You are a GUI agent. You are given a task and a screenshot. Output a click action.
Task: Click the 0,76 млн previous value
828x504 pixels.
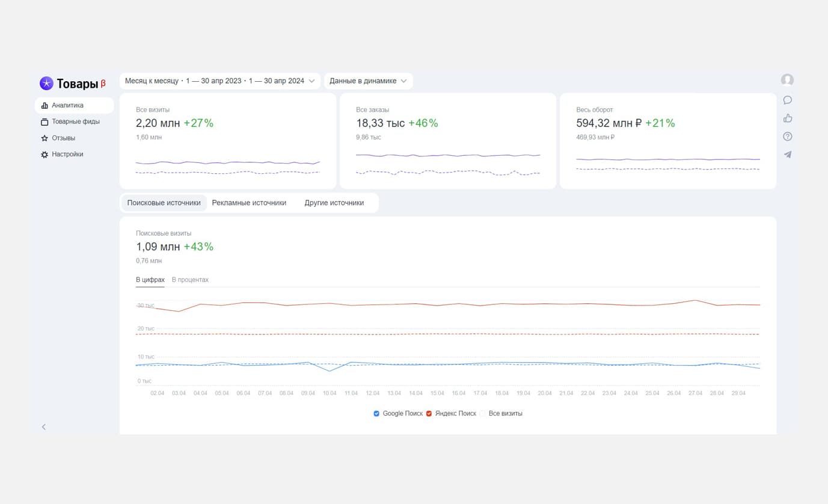(149, 261)
